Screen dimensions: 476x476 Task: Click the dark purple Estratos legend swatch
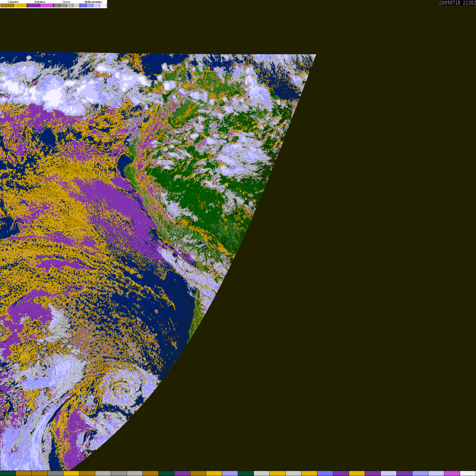coord(34,5)
